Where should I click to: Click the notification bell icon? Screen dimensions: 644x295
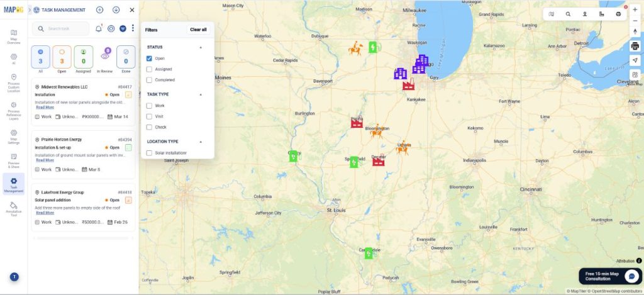[x=99, y=29]
